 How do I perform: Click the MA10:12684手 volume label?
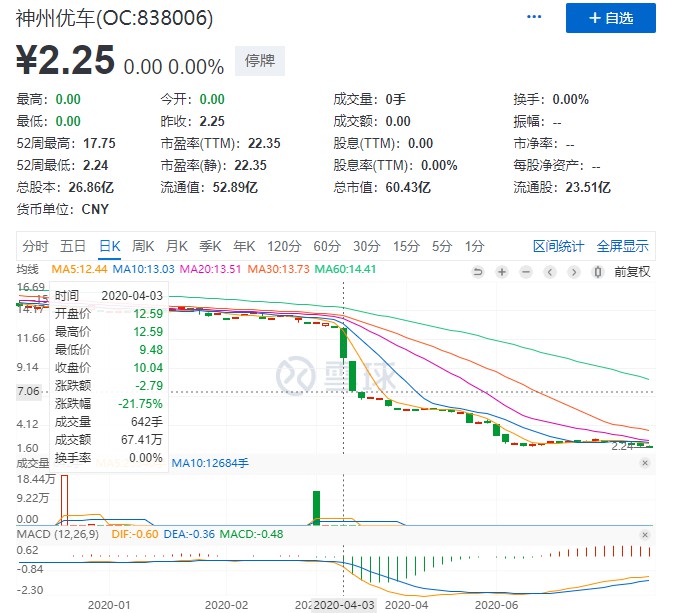click(x=210, y=463)
